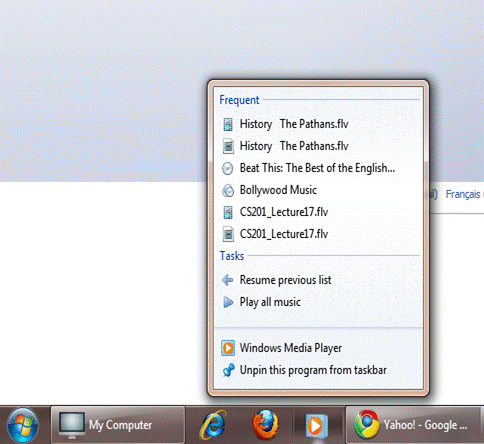Switch to Yahoo! - Google Chrome window
Image resolution: width=484 pixels, height=444 pixels.
click(x=414, y=425)
